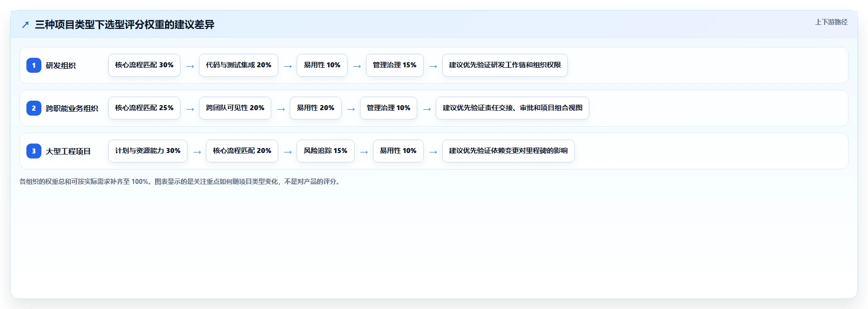This screenshot has height=309, width=868.
Task: Click the 管理治理 15% box
Action: [x=395, y=65]
